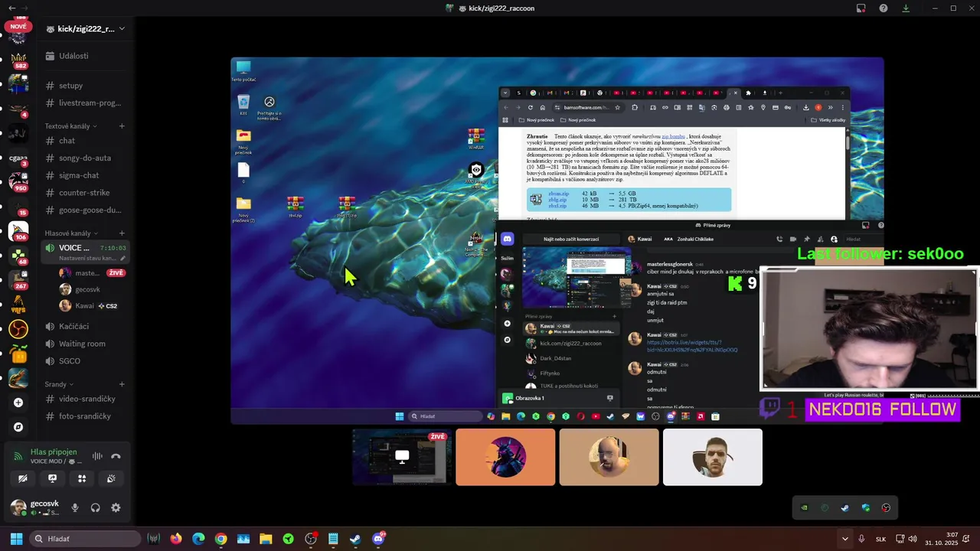Open server with 267 badge
This screenshot has height=551, width=980.
coord(18,280)
